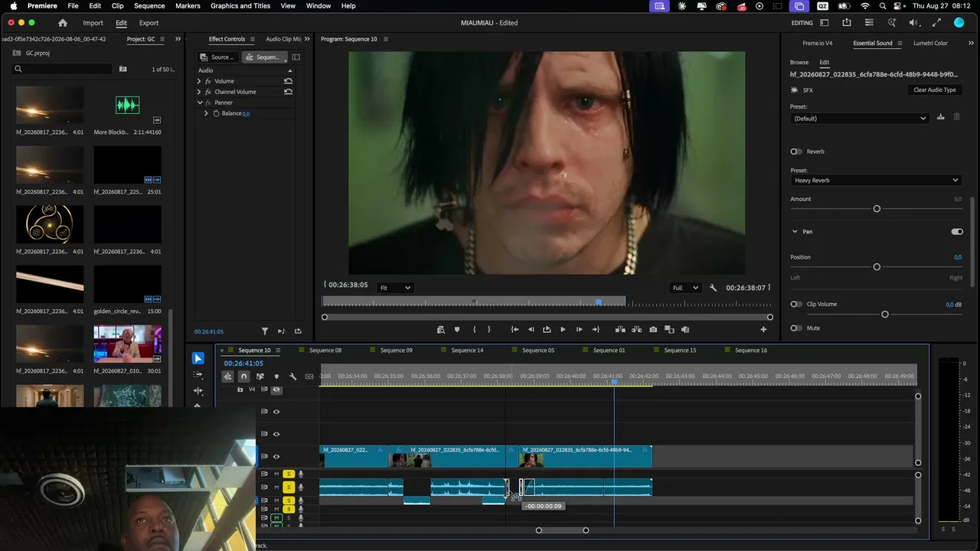
Task: Open the Graphics and Titles menu
Action: [x=240, y=6]
